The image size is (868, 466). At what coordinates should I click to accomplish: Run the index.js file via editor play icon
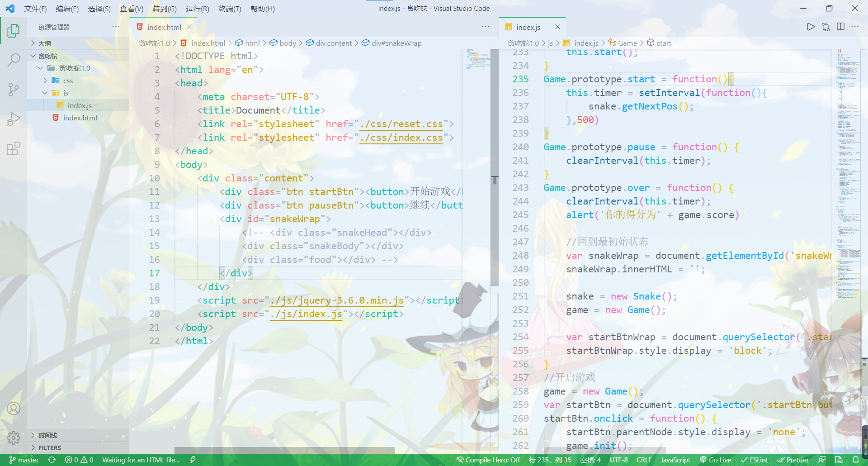pos(811,27)
